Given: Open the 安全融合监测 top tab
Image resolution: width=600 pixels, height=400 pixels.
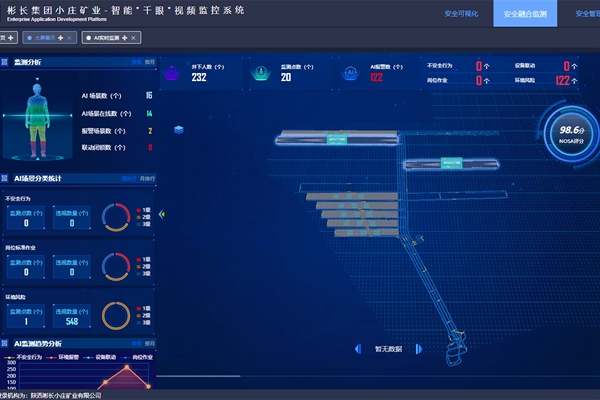Looking at the screenshot, I should [x=525, y=14].
